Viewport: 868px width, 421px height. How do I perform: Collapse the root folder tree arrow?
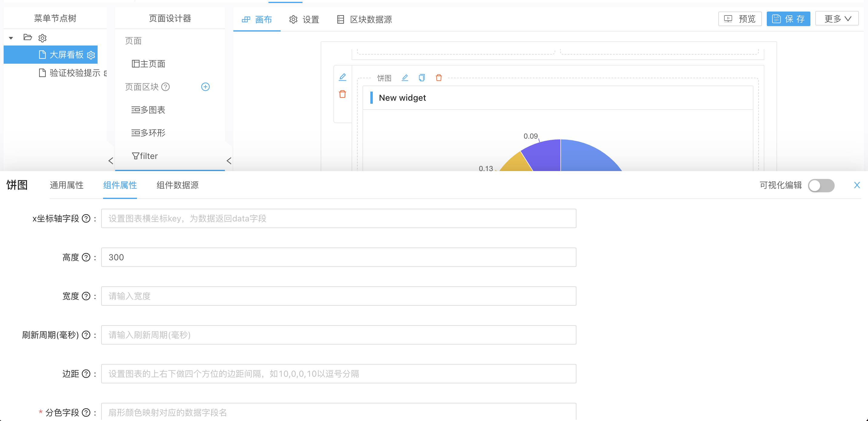pyautogui.click(x=11, y=38)
